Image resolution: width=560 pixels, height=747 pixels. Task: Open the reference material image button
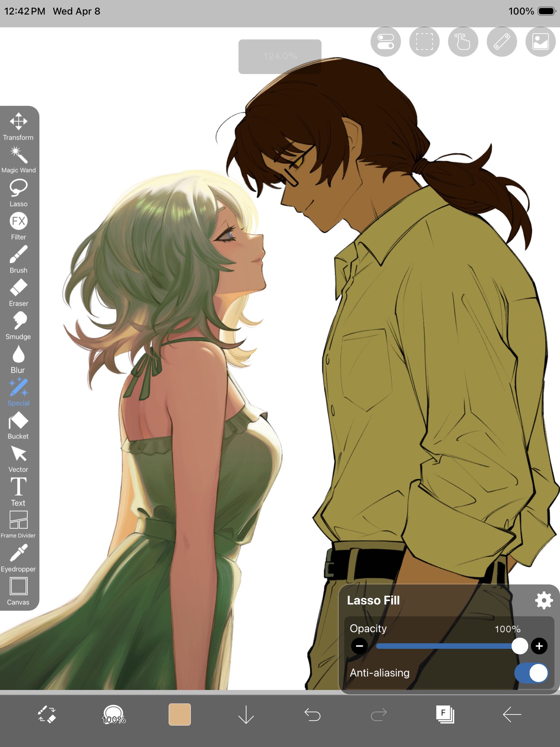click(x=540, y=42)
